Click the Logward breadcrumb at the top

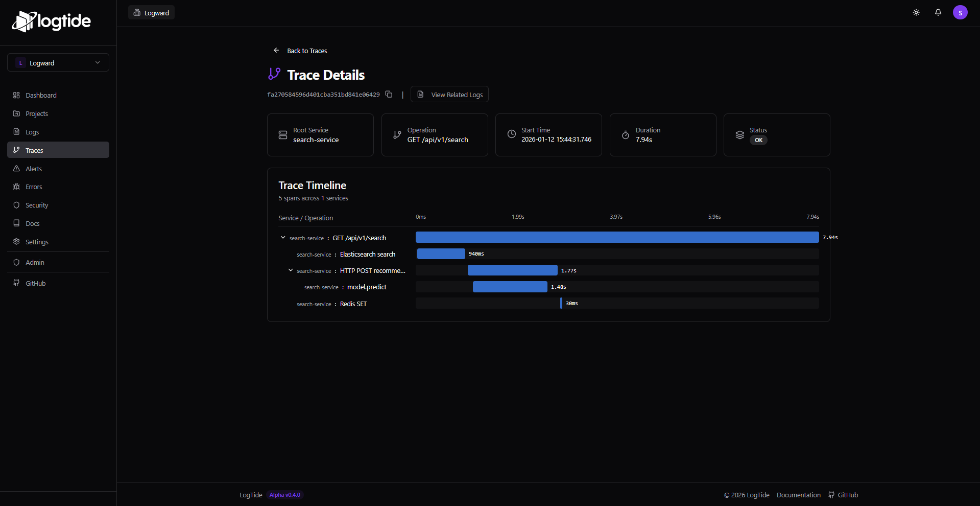(x=151, y=12)
